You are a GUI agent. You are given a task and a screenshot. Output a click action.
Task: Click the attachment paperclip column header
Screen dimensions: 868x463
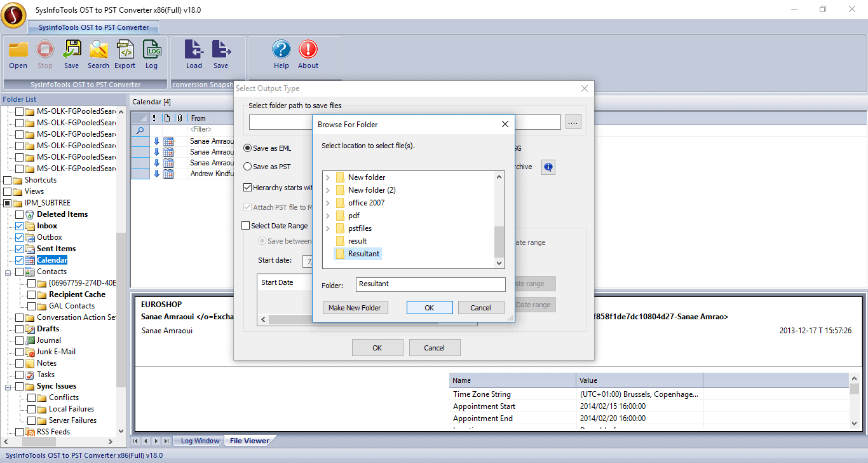[180, 118]
